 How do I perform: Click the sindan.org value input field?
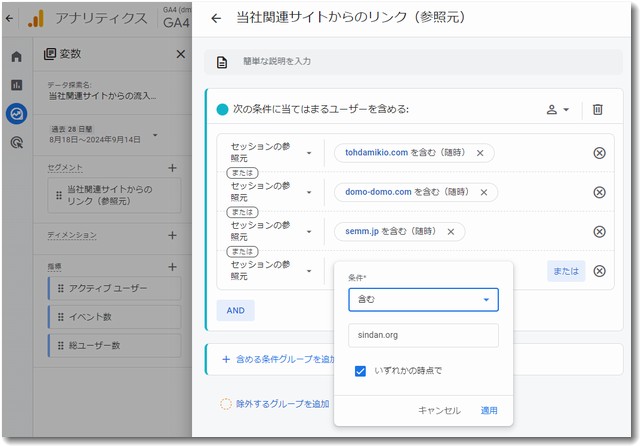click(423, 335)
